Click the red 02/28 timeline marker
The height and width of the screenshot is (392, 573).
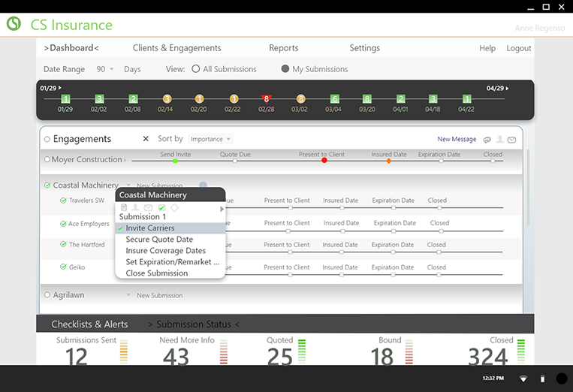pos(266,99)
